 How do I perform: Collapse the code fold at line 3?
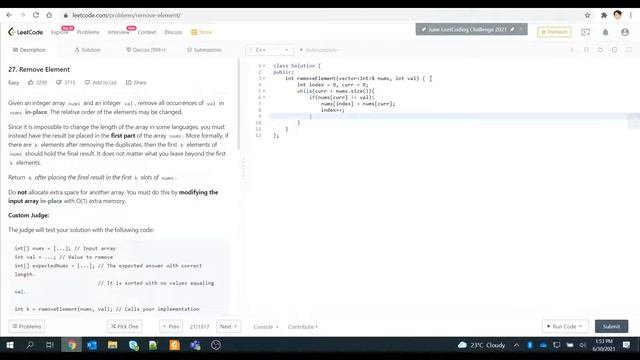pos(264,78)
